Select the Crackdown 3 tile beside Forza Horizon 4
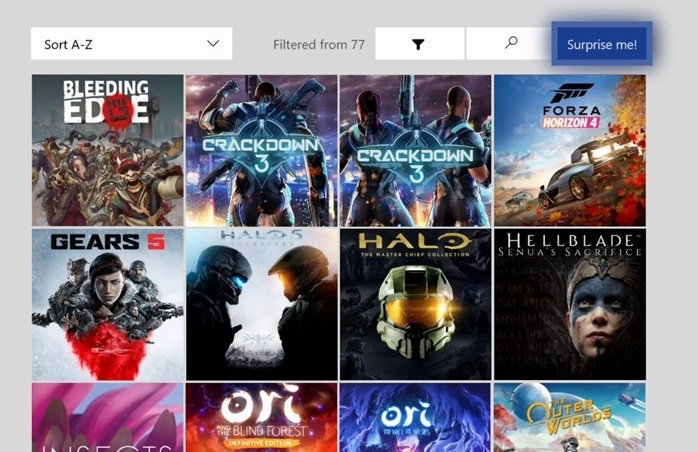Screen dimensions: 698x452 pos(415,151)
